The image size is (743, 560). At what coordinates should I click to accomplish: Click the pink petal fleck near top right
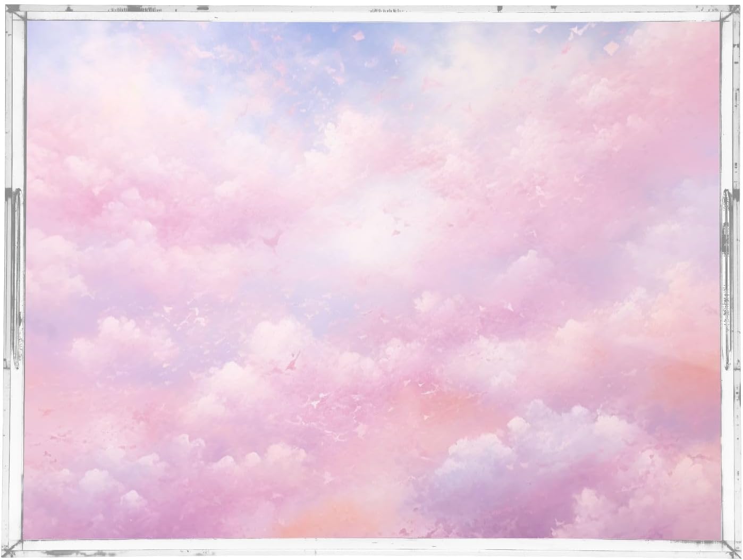pyautogui.click(x=610, y=48)
